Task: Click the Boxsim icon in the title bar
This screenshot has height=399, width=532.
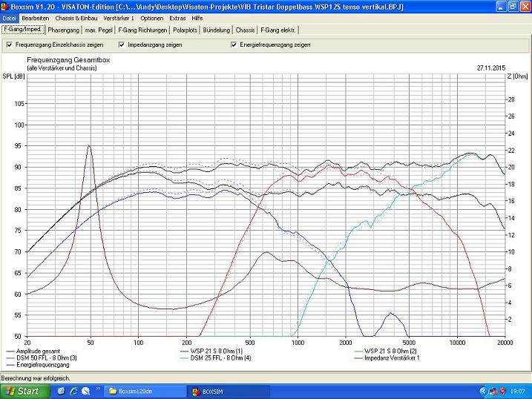Action: click(x=4, y=7)
